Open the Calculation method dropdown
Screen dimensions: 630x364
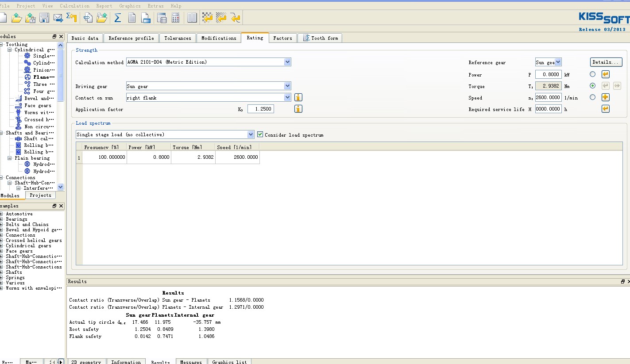[287, 62]
